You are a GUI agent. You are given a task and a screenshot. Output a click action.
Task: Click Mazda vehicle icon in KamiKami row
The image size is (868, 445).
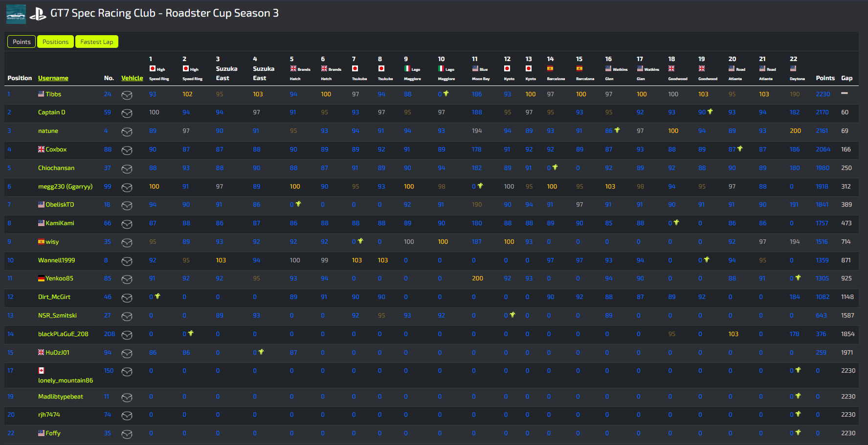pos(127,224)
